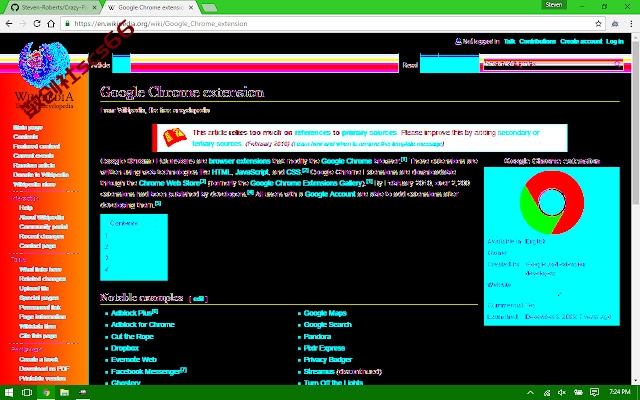Viewport: 640px width, 400px height.
Task: Reload the current page
Action: click(37, 24)
